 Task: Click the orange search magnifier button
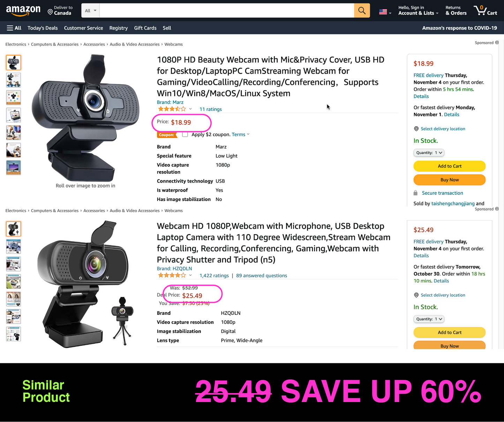pos(362,11)
